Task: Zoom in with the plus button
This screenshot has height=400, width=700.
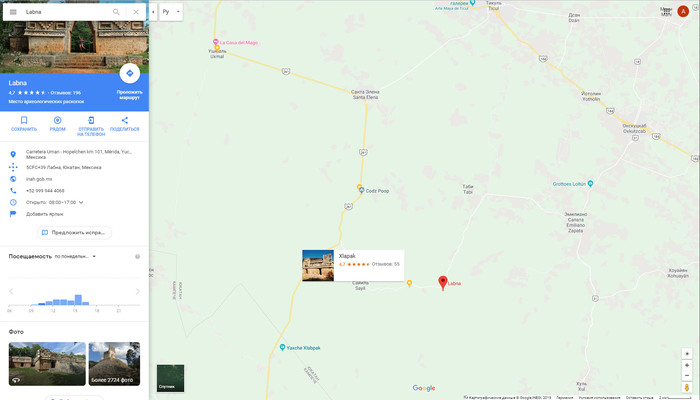Action: (687, 365)
